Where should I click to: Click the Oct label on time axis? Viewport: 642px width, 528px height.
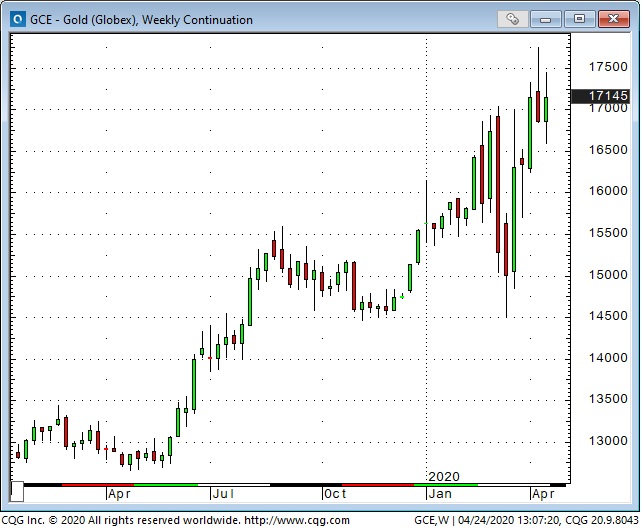click(335, 494)
